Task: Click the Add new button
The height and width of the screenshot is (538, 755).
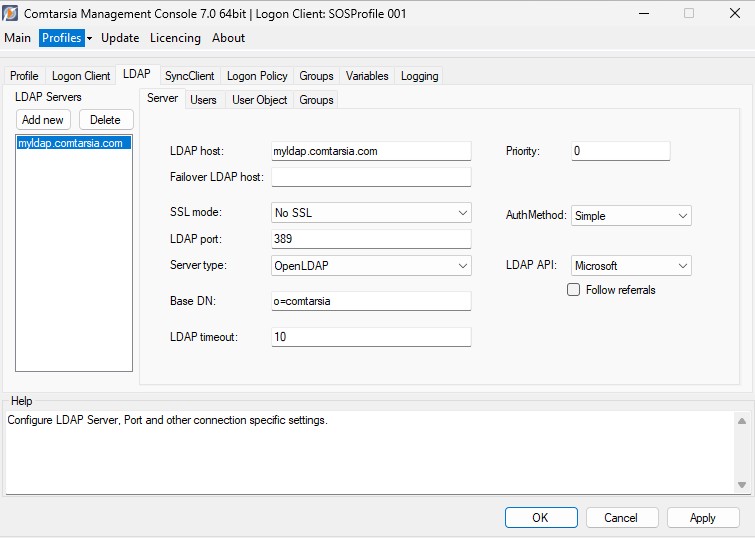Action: [43, 120]
